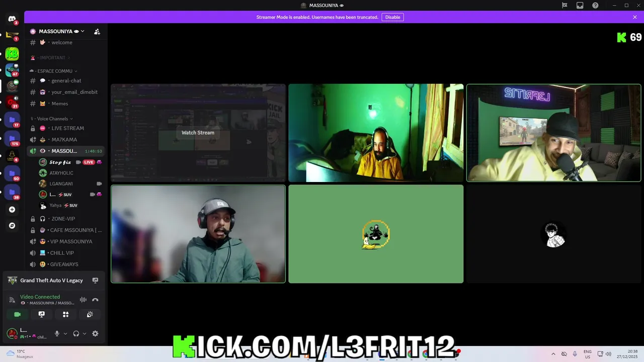This screenshot has width=644, height=362.
Task: Disable Streamer Mode from the purple banner
Action: point(392,17)
